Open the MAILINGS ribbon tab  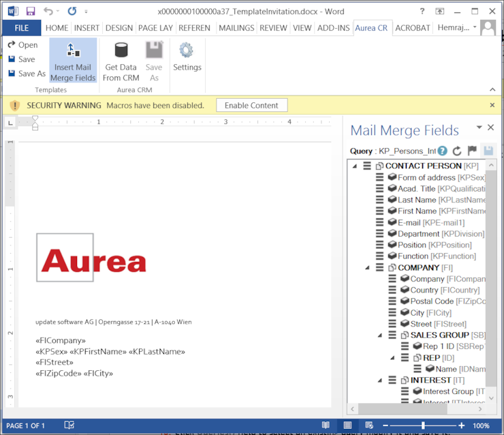(x=236, y=28)
